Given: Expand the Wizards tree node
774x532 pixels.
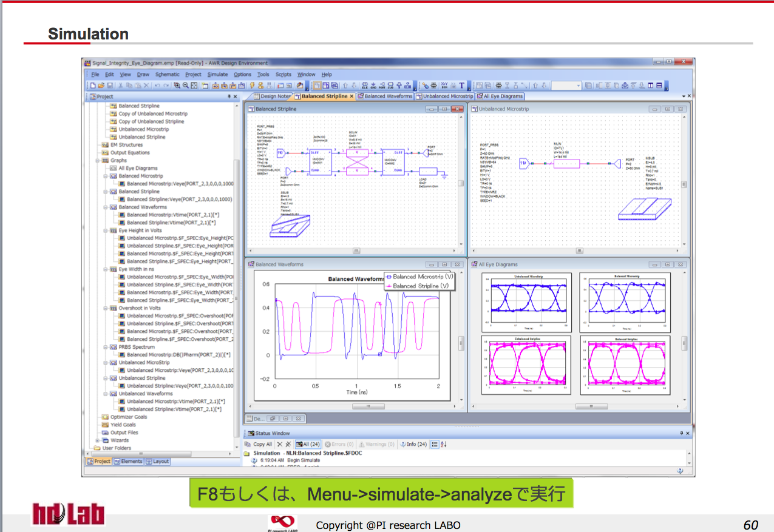Looking at the screenshot, I should pos(97,440).
